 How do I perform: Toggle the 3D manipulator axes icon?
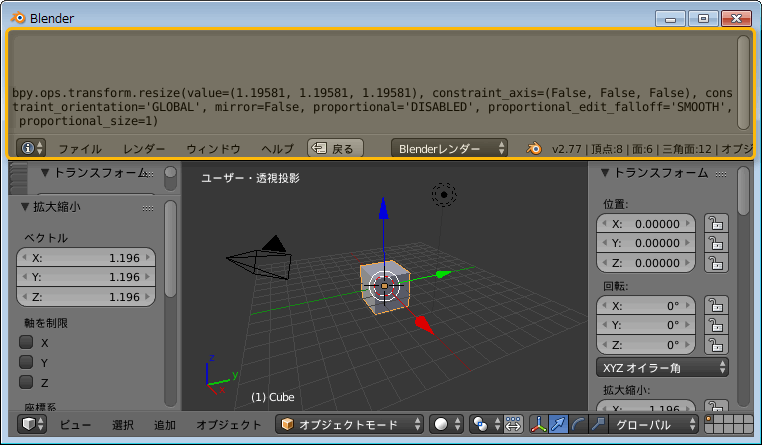coord(538,424)
